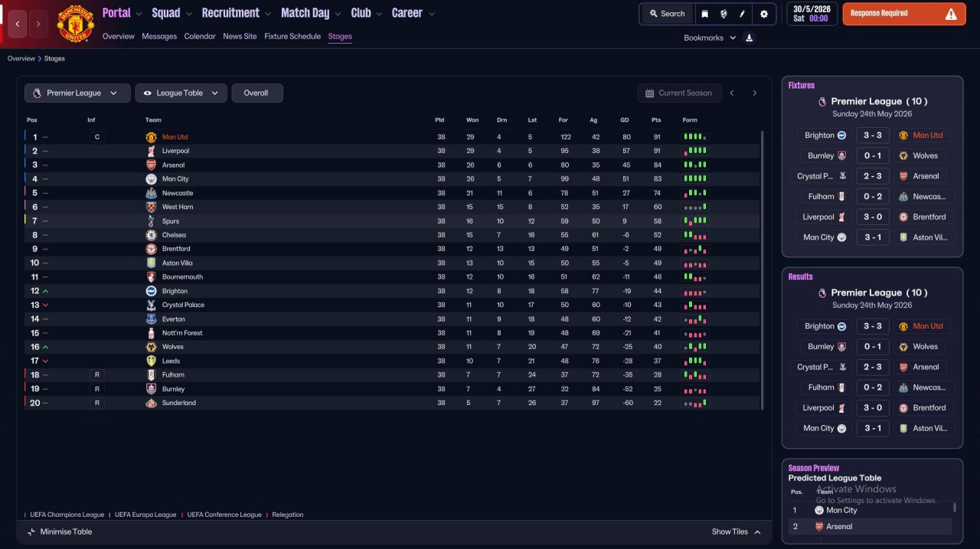
Task: Click the Search button
Action: [667, 14]
